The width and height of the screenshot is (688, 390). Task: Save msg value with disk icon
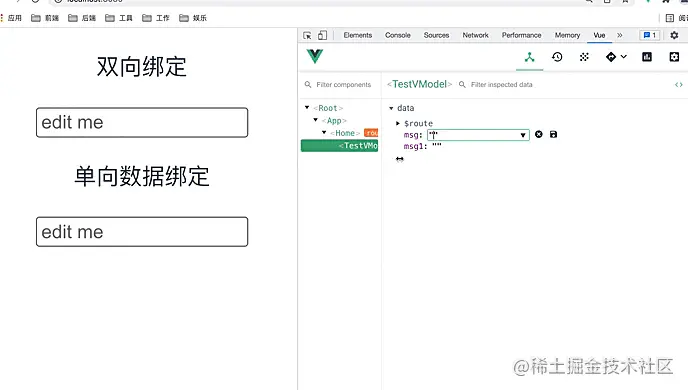pos(553,134)
